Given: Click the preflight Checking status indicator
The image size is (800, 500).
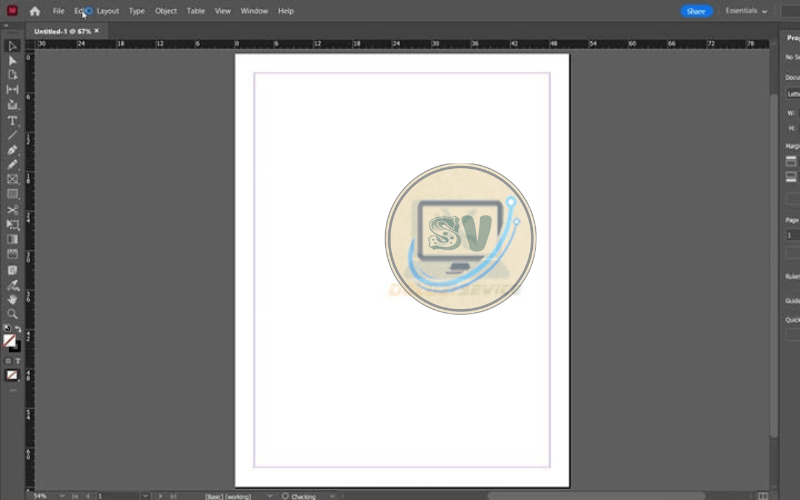Looking at the screenshot, I should pyautogui.click(x=299, y=496).
